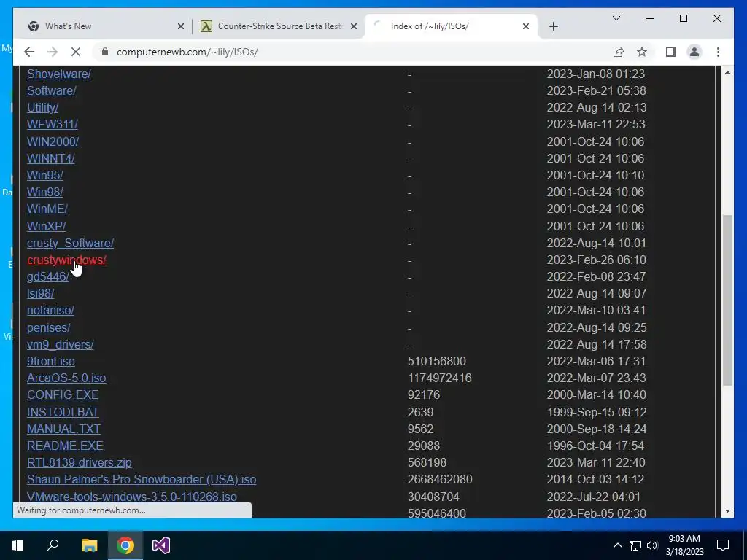Open the WinXP/ folder link
Image resolution: width=747 pixels, height=560 pixels.
click(x=46, y=226)
